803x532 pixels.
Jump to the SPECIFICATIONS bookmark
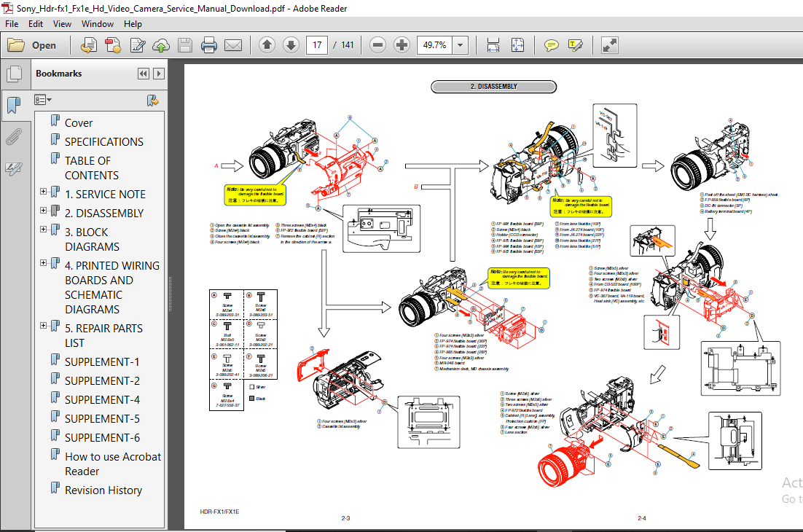point(104,142)
